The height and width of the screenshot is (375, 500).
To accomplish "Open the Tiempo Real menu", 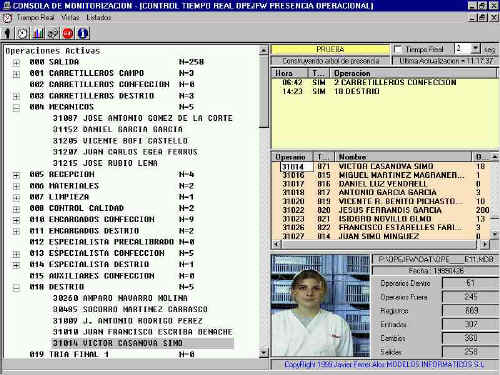I will [35, 17].
